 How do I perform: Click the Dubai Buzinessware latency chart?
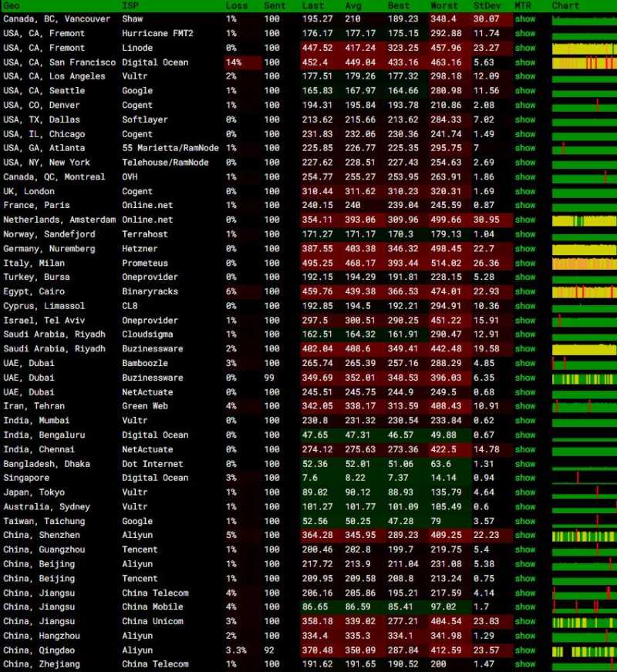[x=585, y=378]
